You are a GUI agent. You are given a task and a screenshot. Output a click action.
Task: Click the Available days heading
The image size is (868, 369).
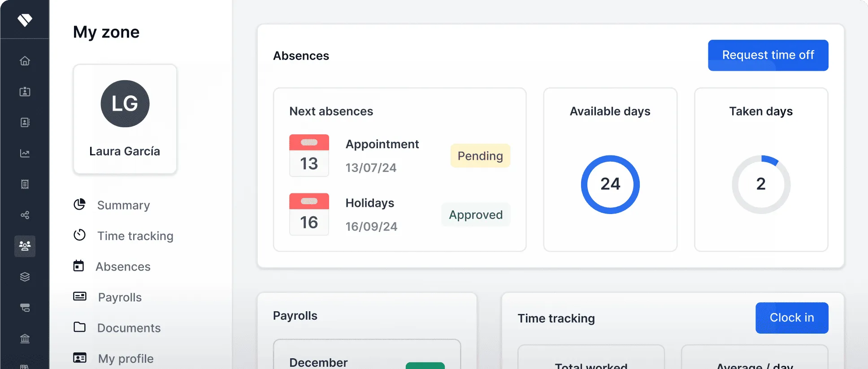pos(610,111)
